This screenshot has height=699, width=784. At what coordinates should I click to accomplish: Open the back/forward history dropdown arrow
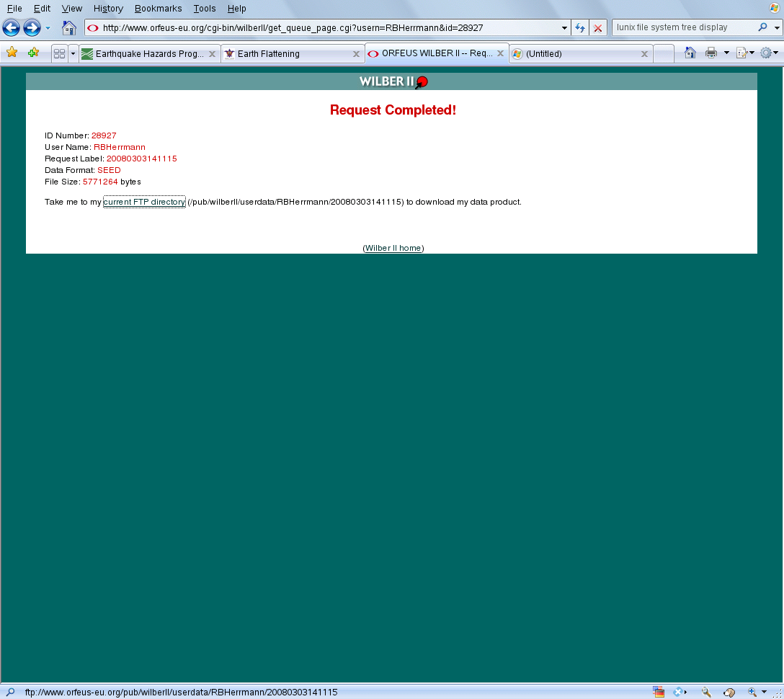coord(48,28)
